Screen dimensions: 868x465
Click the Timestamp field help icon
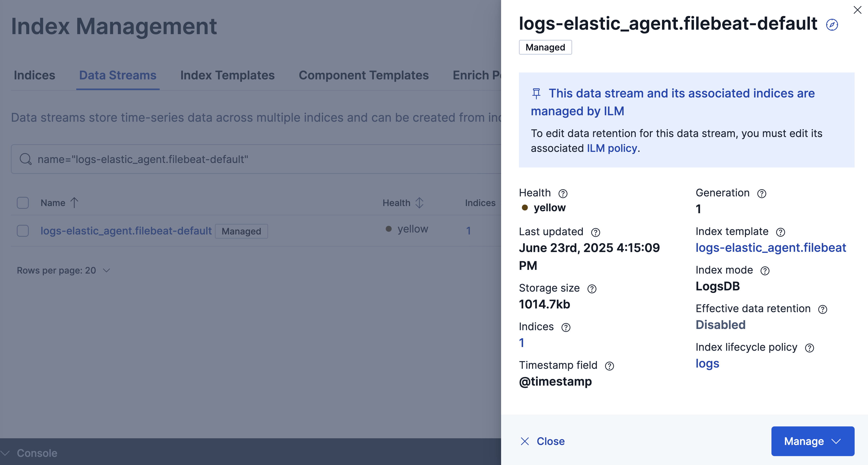[x=610, y=366]
